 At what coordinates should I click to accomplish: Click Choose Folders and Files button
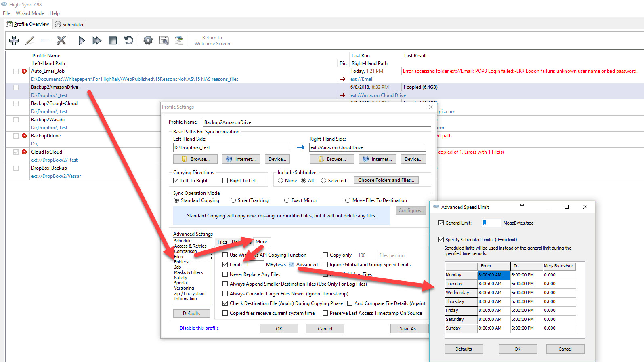pos(386,180)
